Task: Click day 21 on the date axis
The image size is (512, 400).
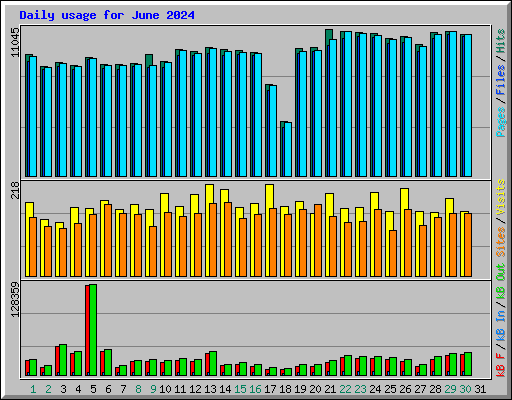Action: [330, 389]
